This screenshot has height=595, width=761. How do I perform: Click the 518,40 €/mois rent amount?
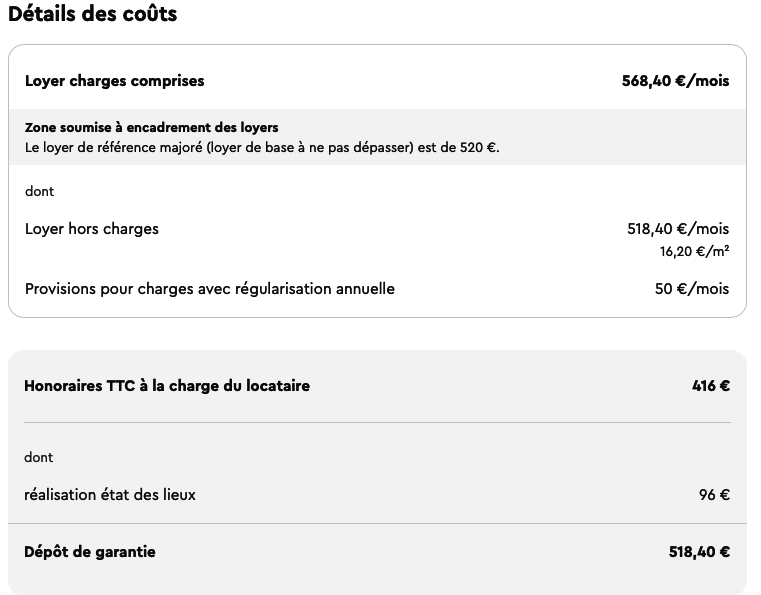click(x=678, y=229)
